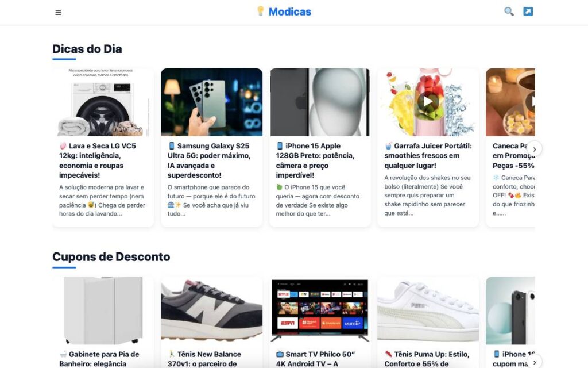Viewport: 588px width, 368px height.
Task: Click the search magnifier icon
Action: point(509,11)
